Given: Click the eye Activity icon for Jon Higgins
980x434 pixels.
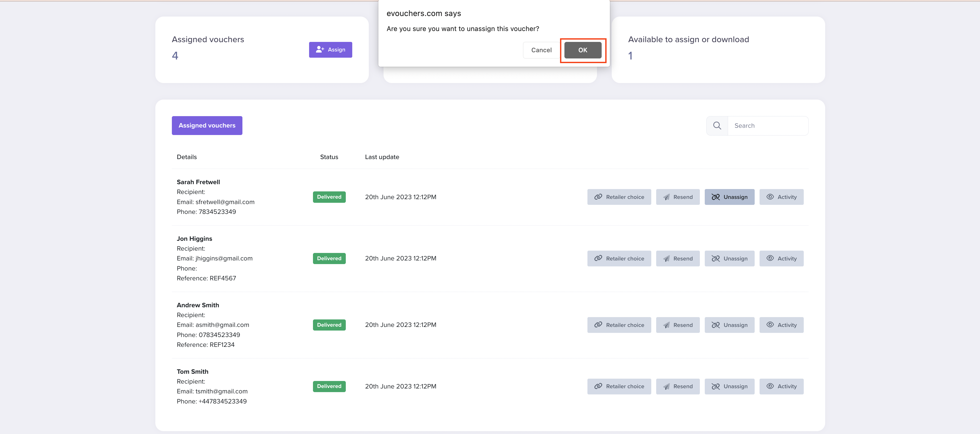Looking at the screenshot, I should pyautogui.click(x=770, y=258).
